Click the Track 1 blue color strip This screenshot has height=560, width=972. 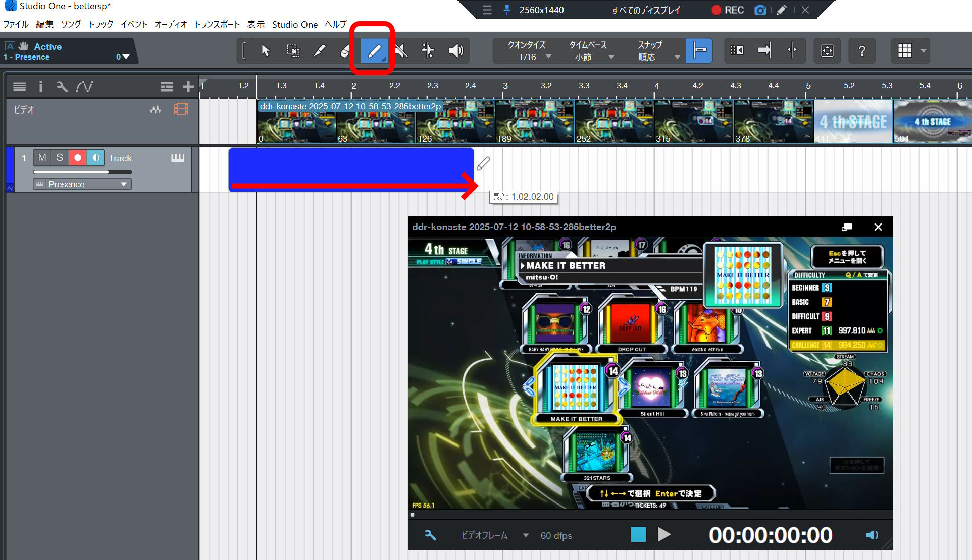[10, 166]
